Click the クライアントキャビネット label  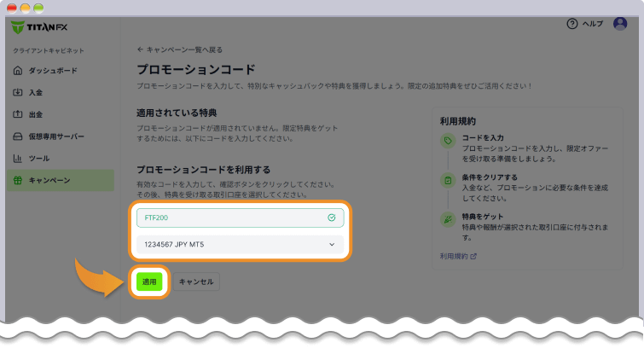click(49, 50)
